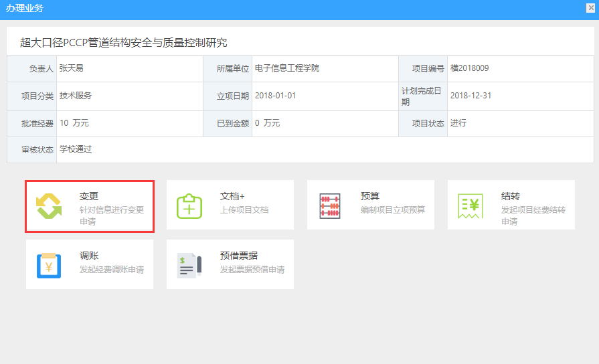
Task: Click the 编制项目立项预算 description text
Action: (x=393, y=210)
